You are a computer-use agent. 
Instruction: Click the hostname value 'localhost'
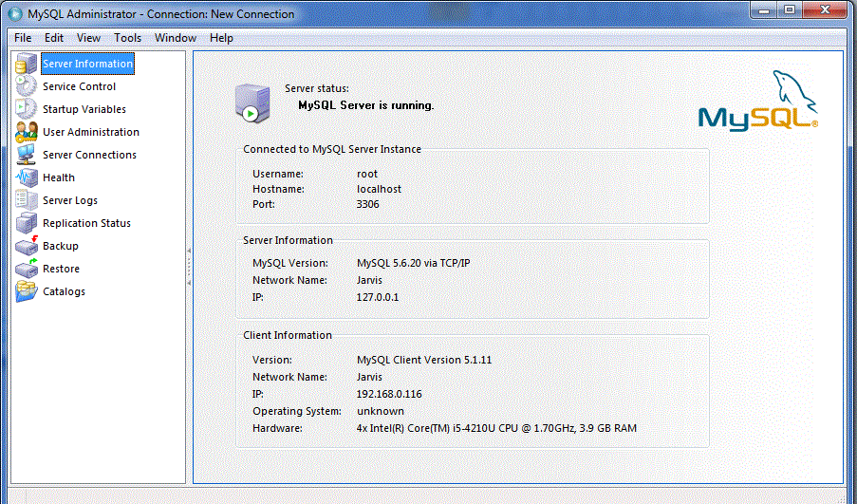click(x=379, y=189)
